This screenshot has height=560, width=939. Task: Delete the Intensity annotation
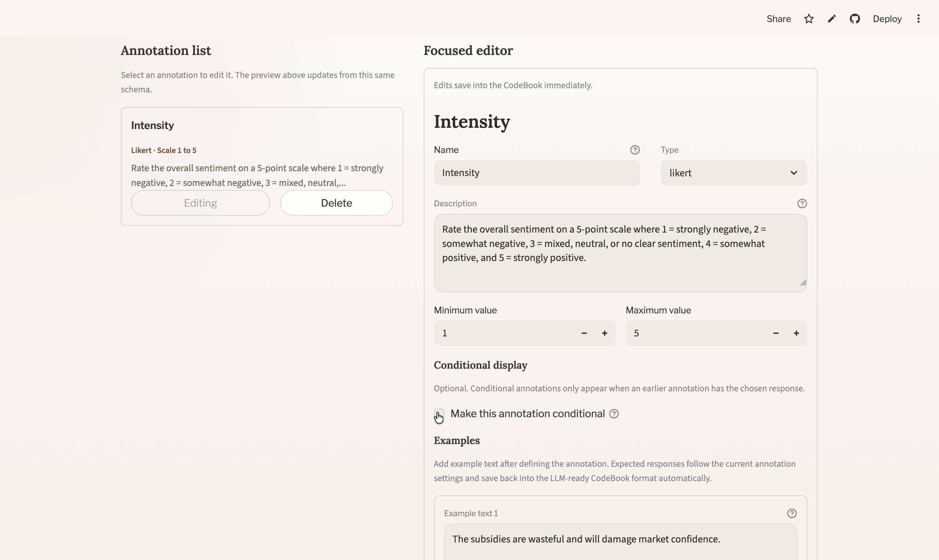pyautogui.click(x=337, y=203)
